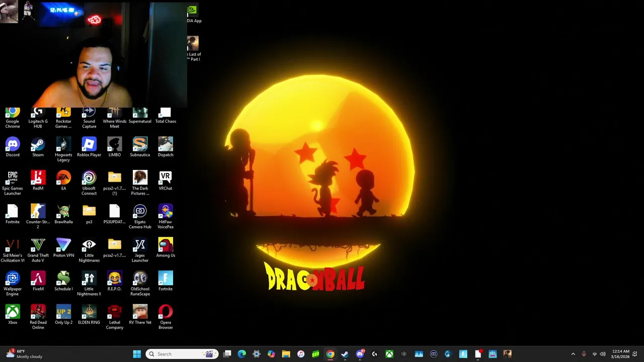This screenshot has width=644, height=362.
Task: Open File Explorer from the taskbar
Action: click(x=286, y=354)
